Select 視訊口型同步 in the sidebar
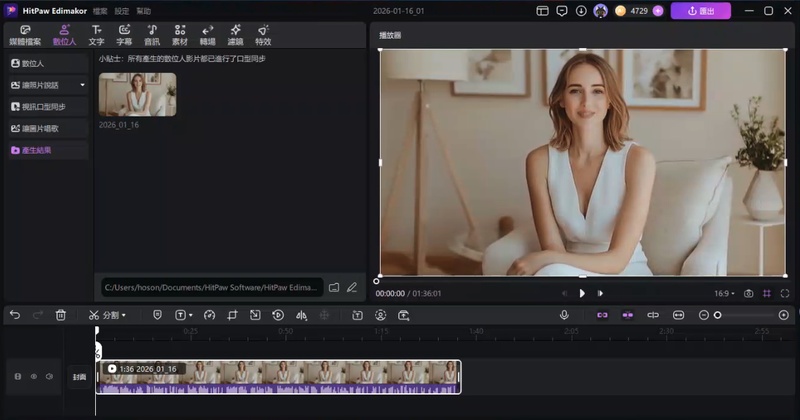The height and width of the screenshot is (420, 800). (44, 107)
